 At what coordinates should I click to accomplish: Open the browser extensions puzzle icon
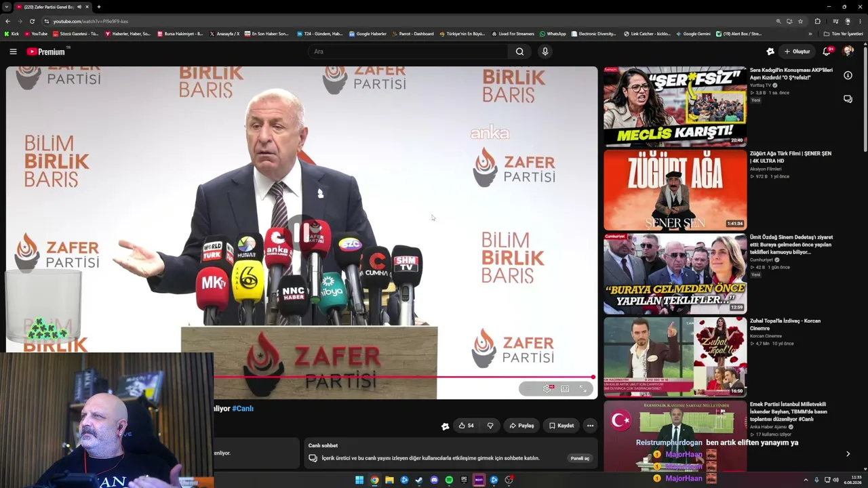pyautogui.click(x=817, y=21)
